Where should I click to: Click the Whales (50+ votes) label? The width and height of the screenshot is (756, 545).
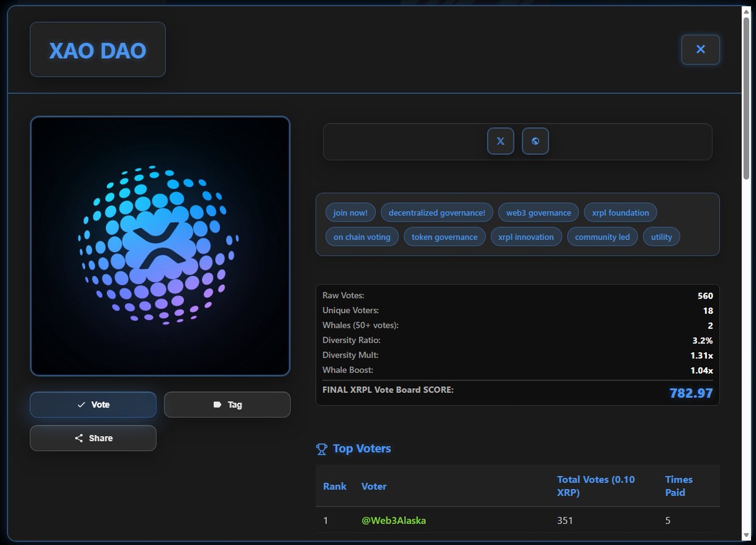[x=360, y=325]
